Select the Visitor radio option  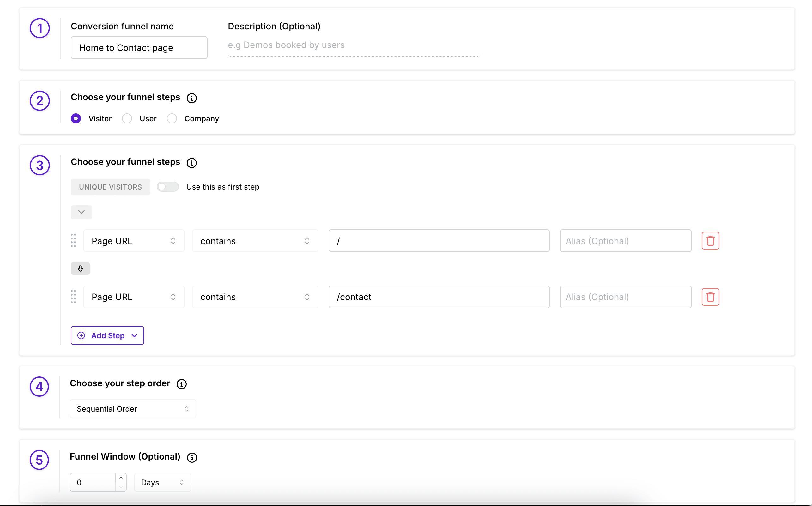76,118
